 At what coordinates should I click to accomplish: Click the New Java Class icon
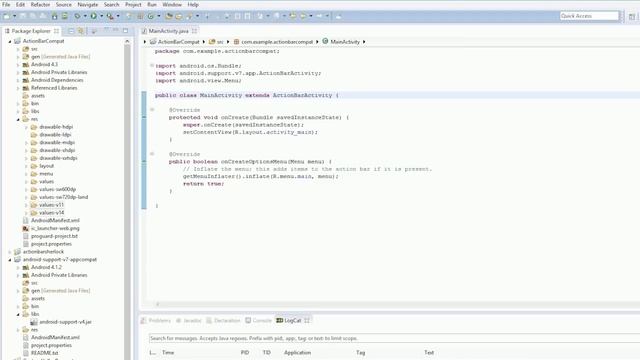pyautogui.click(x=151, y=16)
